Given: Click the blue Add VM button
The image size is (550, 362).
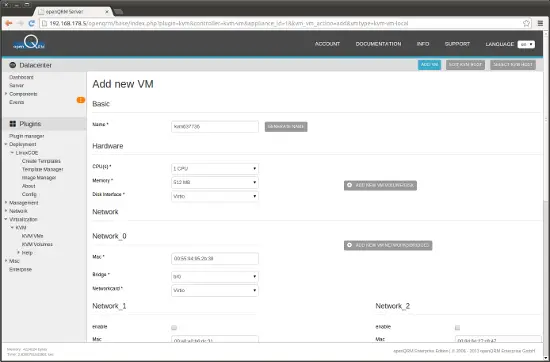Looking at the screenshot, I should [x=429, y=65].
